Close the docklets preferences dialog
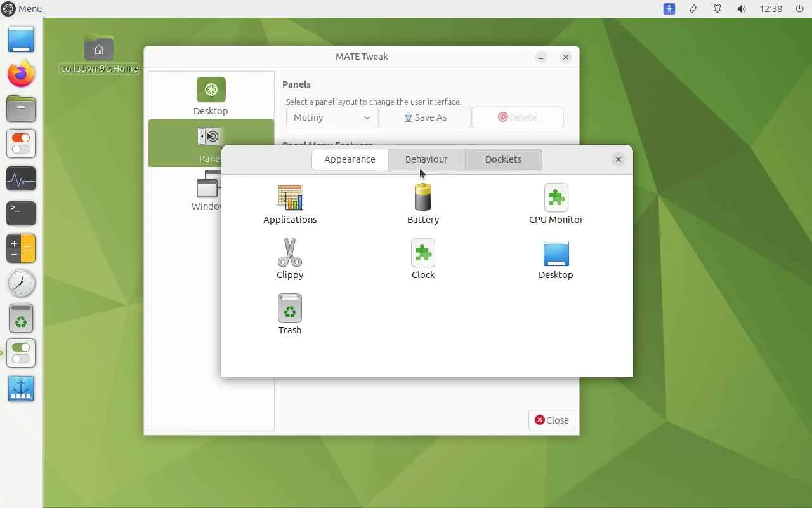This screenshot has width=812, height=508. (x=619, y=159)
